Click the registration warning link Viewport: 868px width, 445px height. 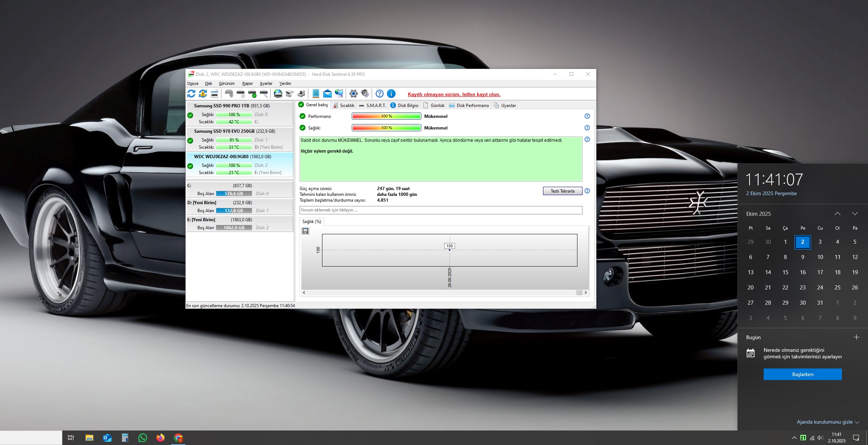454,94
